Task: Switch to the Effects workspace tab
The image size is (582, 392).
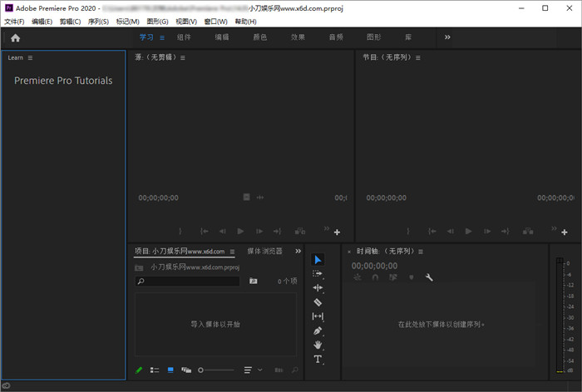Action: pyautogui.click(x=298, y=37)
